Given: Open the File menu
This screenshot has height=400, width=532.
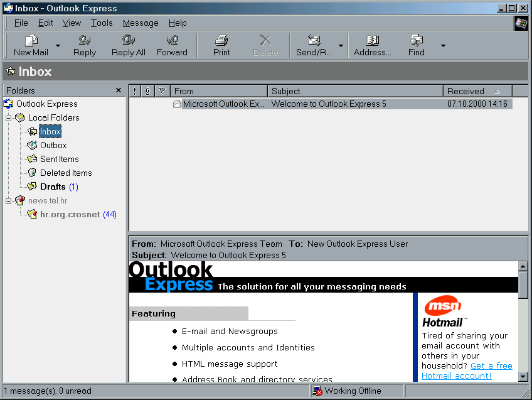Looking at the screenshot, I should coord(21,23).
